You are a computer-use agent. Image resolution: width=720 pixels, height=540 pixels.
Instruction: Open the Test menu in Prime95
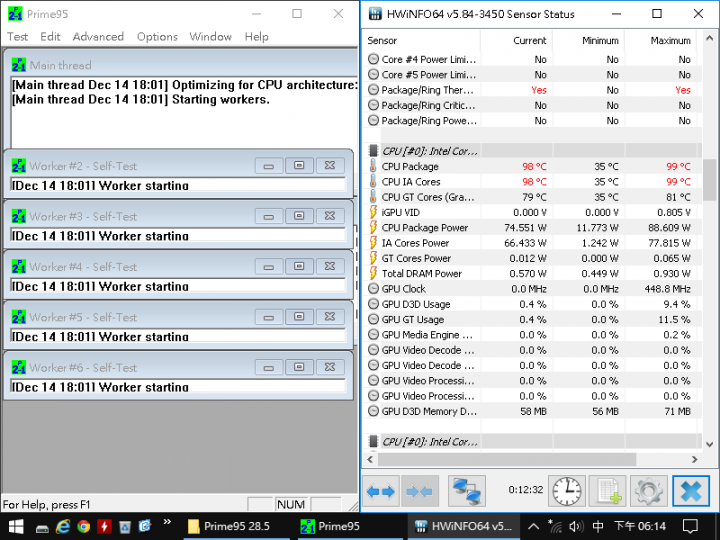(x=17, y=37)
